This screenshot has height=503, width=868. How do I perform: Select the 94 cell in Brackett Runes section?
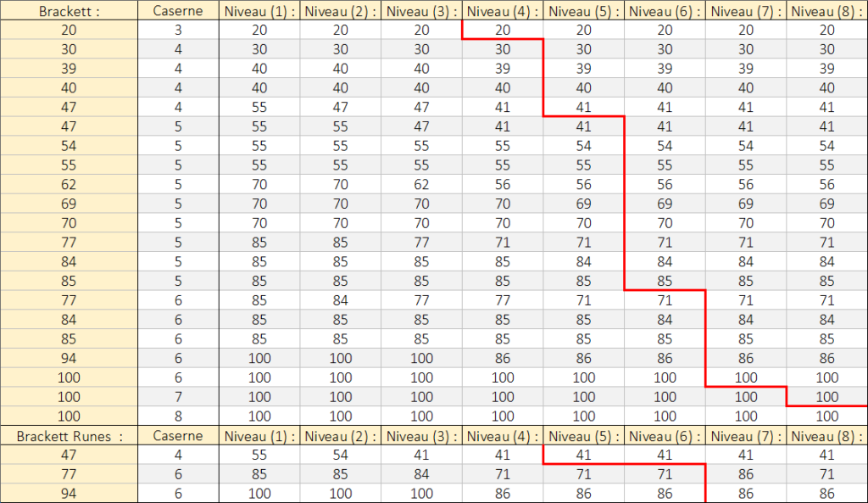[69, 493]
